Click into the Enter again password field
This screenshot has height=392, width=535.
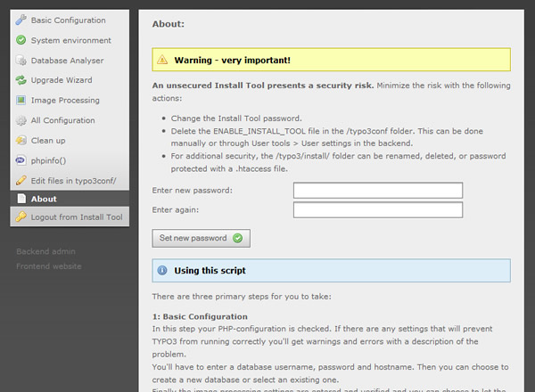377,210
